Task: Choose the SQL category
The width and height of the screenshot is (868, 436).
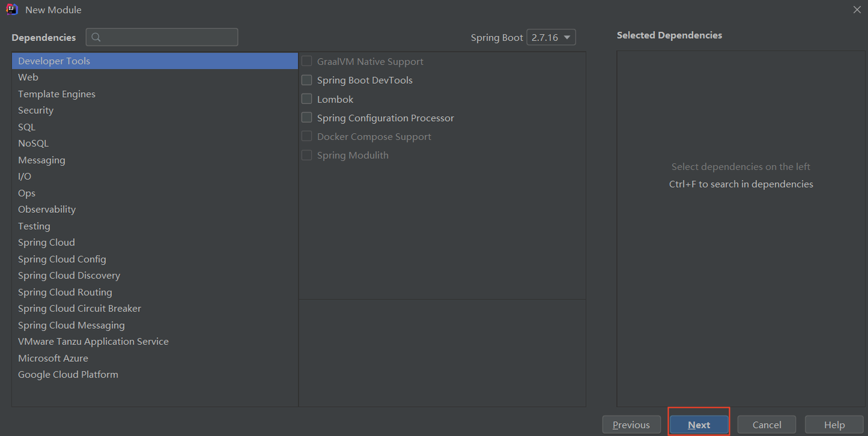Action: pos(27,127)
